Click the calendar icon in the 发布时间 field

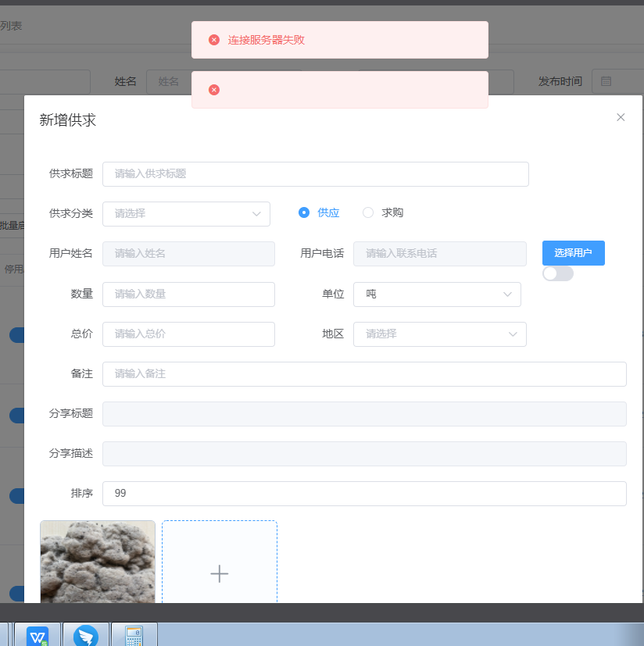point(606,81)
